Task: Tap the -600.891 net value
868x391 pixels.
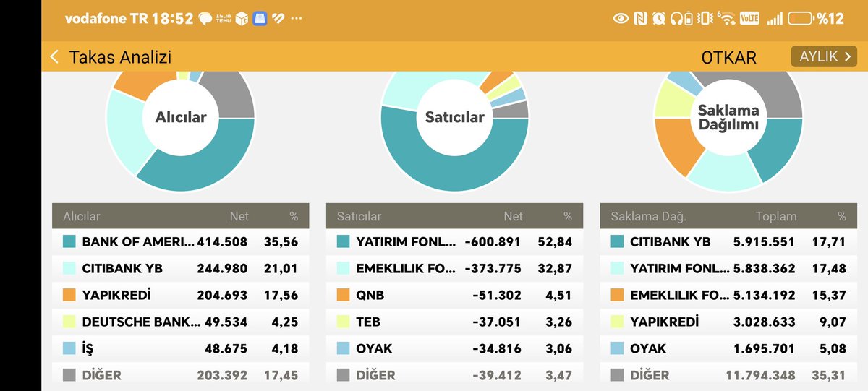Action: click(x=494, y=242)
